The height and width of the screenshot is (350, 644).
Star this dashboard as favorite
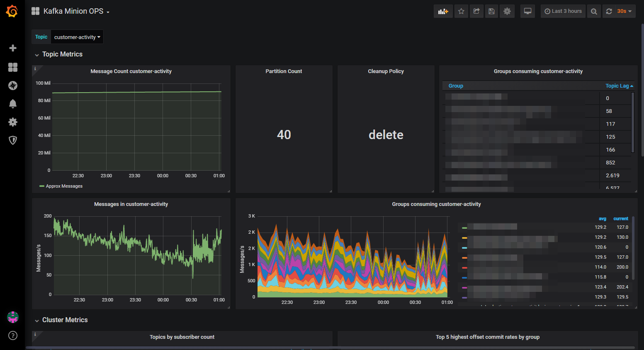point(461,11)
